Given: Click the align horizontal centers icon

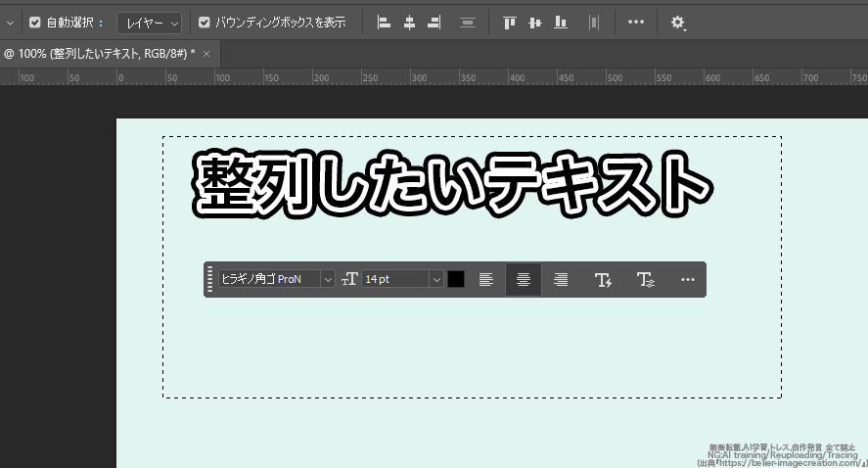Looking at the screenshot, I should [409, 23].
